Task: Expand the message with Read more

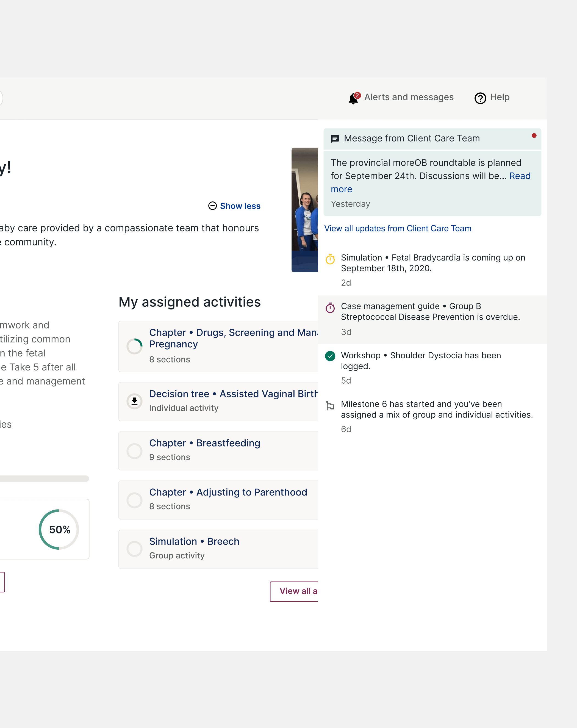Action: (x=520, y=176)
